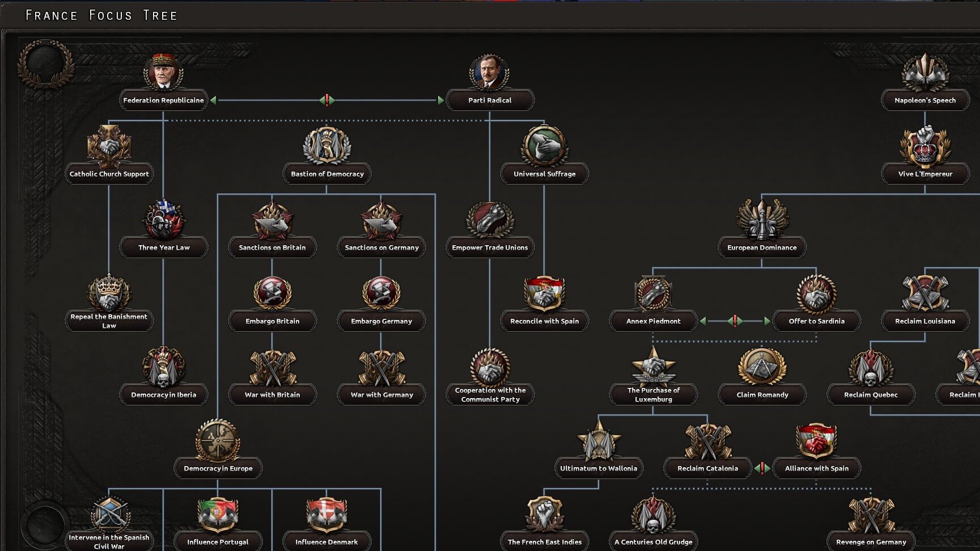Click the Reconcile with Spain handshake icon
The height and width of the screenshot is (551, 980).
click(544, 293)
